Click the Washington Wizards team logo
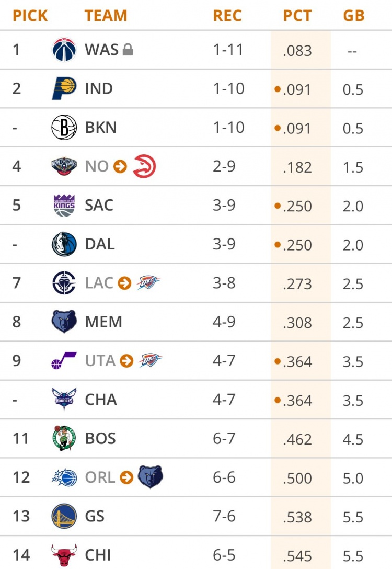The width and height of the screenshot is (392, 569). click(x=64, y=50)
